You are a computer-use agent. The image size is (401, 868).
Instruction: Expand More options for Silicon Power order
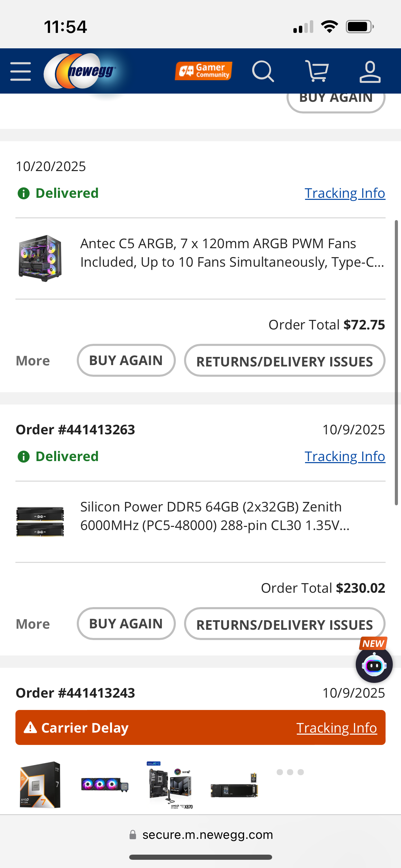[x=33, y=624]
